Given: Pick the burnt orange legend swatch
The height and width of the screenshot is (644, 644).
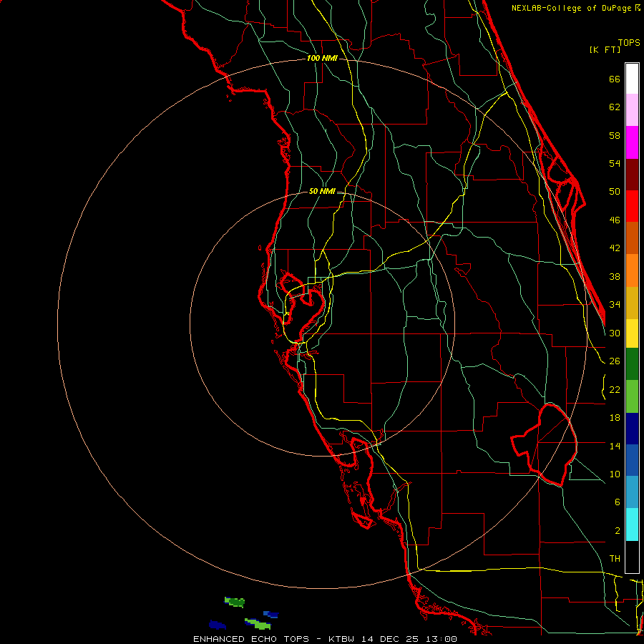Looking at the screenshot, I should 632,238.
